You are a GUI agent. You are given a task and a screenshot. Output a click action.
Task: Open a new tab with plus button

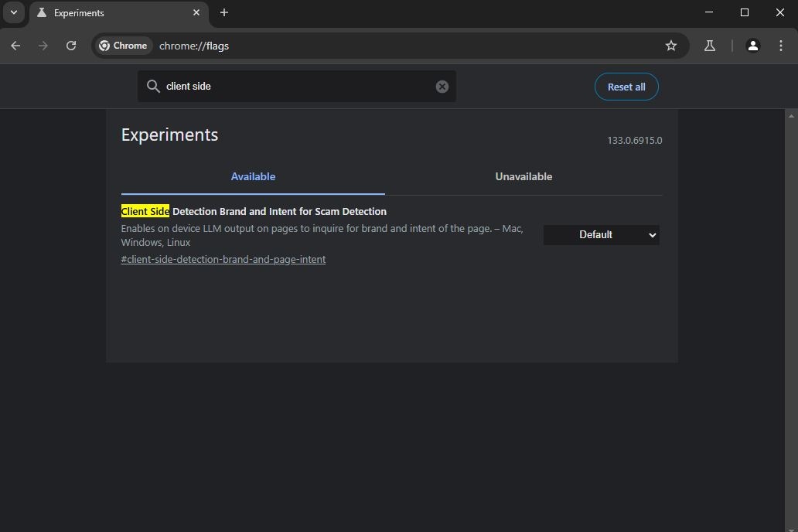pyautogui.click(x=224, y=12)
